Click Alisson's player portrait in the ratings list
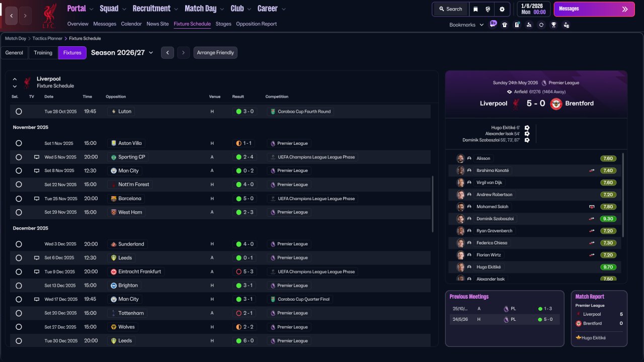Image resolution: width=644 pixels, height=362 pixels. [460, 158]
